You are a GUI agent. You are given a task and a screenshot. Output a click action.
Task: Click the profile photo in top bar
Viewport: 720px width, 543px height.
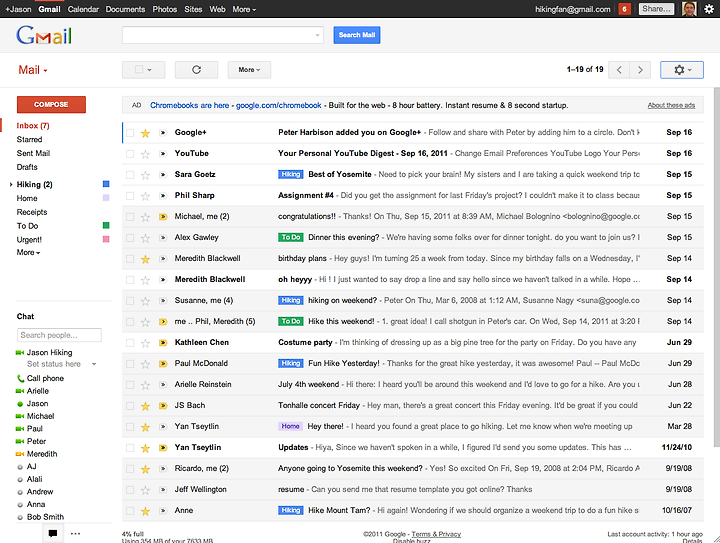click(x=689, y=9)
